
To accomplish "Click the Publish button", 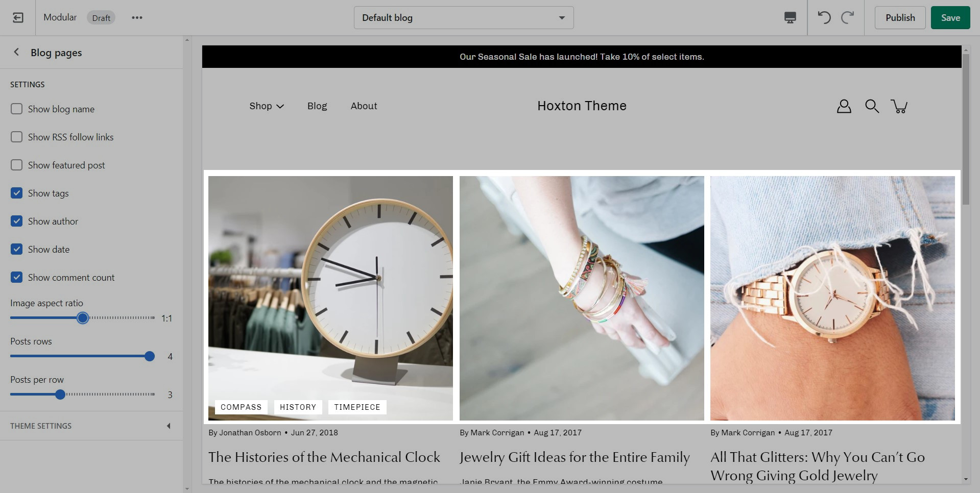I will click(900, 18).
